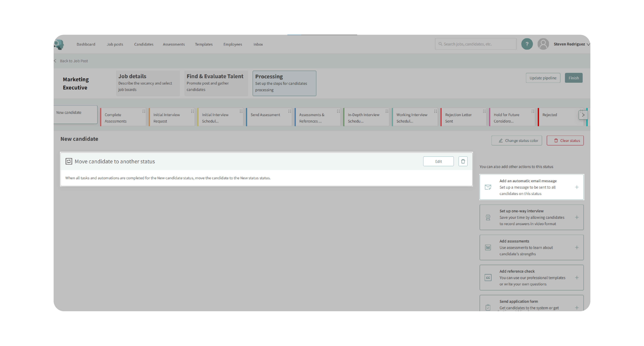
Task: Click plus icon next to Add assessments
Action: 577,247
